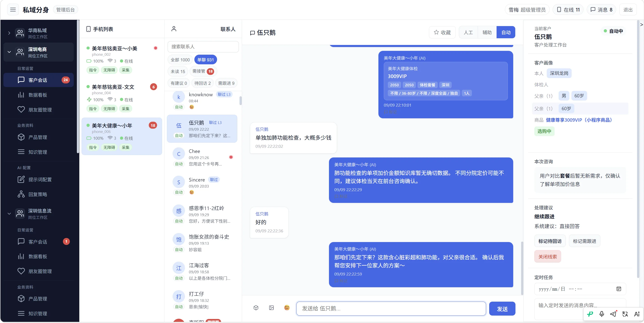This screenshot has height=323, width=644.
Task: Click the chat area scrollbar
Action: click(522, 268)
